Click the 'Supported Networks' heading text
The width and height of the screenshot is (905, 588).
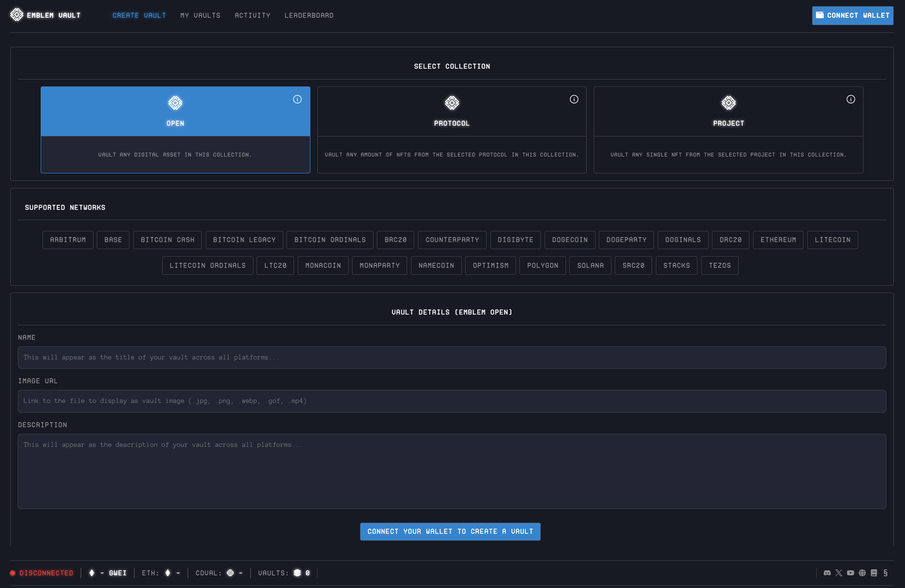[65, 208]
